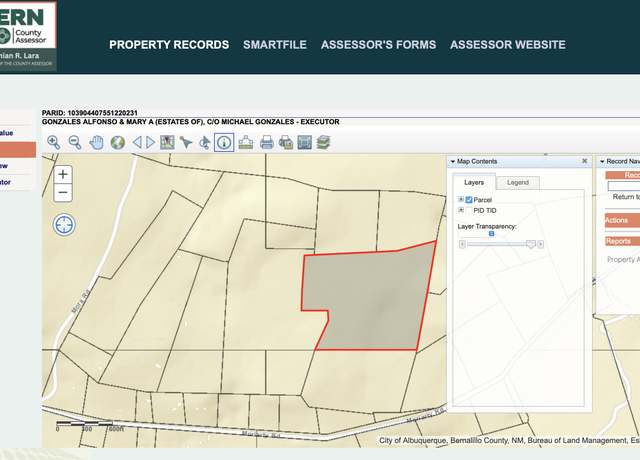Open ASSESSOR'S FORMS menu item
The height and width of the screenshot is (460, 640).
point(378,44)
